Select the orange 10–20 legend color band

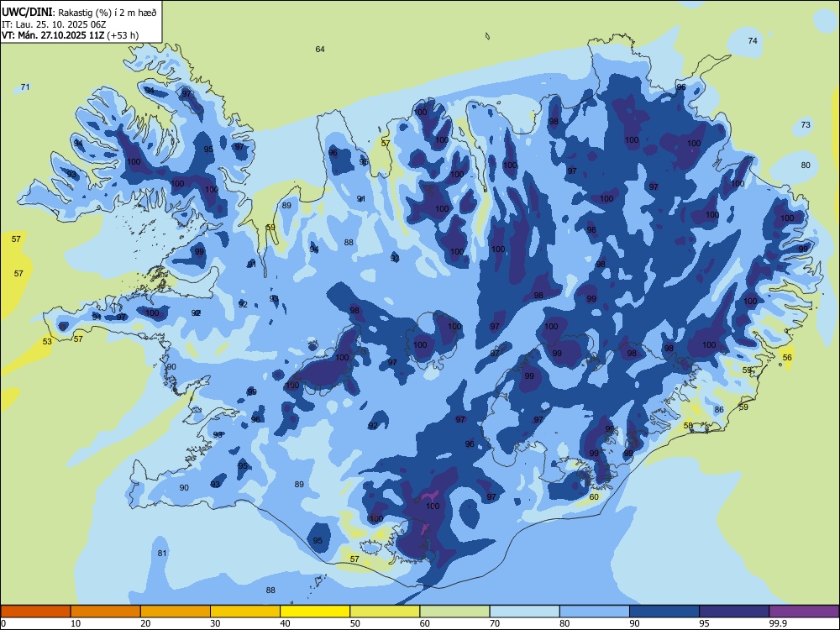(106, 612)
